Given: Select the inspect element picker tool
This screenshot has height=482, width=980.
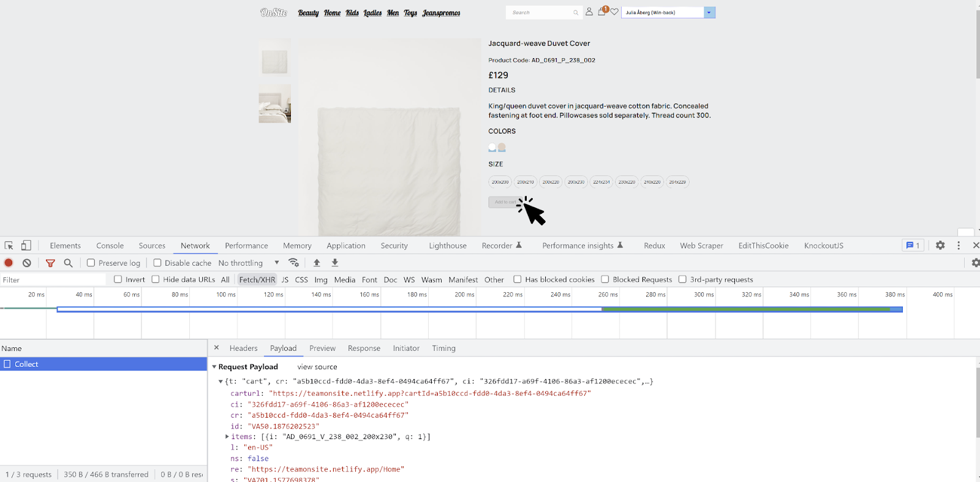Looking at the screenshot, I should tap(9, 246).
